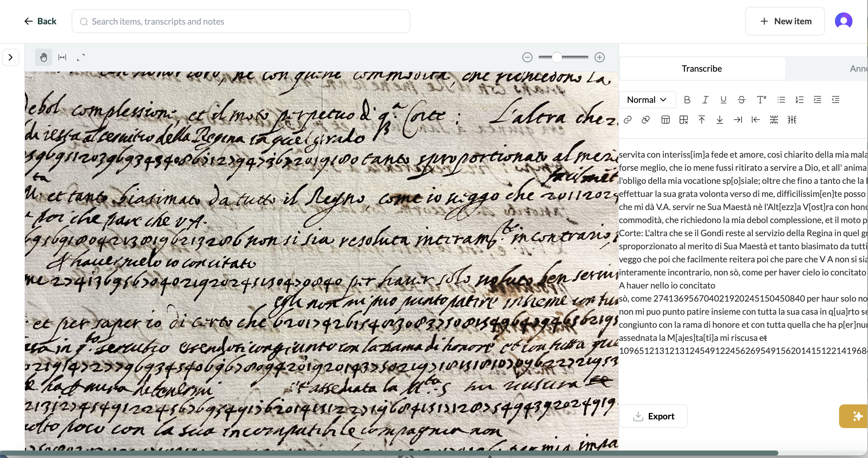868x458 pixels.
Task: Click the delete table icon
Action: (x=684, y=120)
